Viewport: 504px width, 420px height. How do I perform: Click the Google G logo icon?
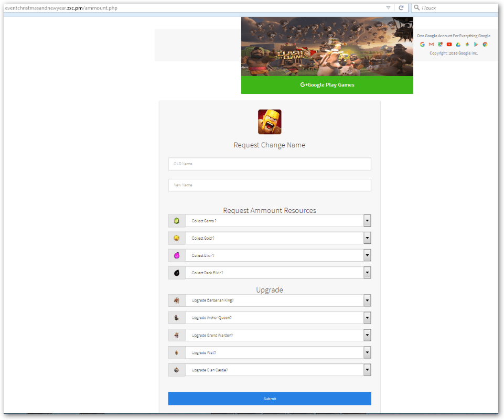pos(422,45)
